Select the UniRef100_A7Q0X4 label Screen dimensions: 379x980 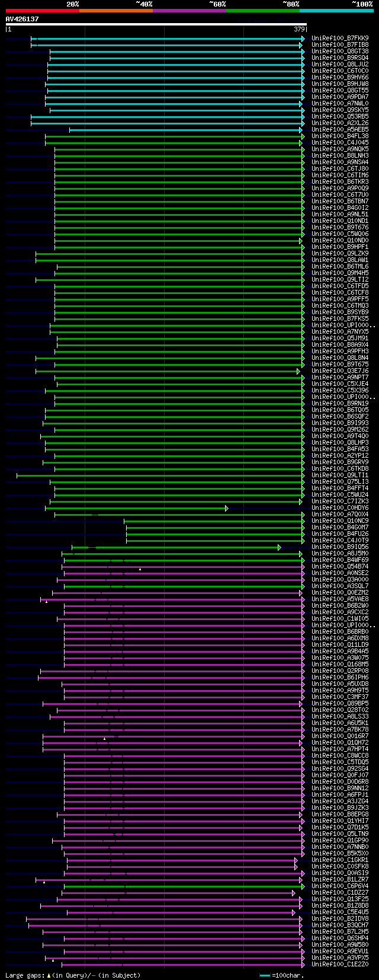pyautogui.click(x=340, y=515)
